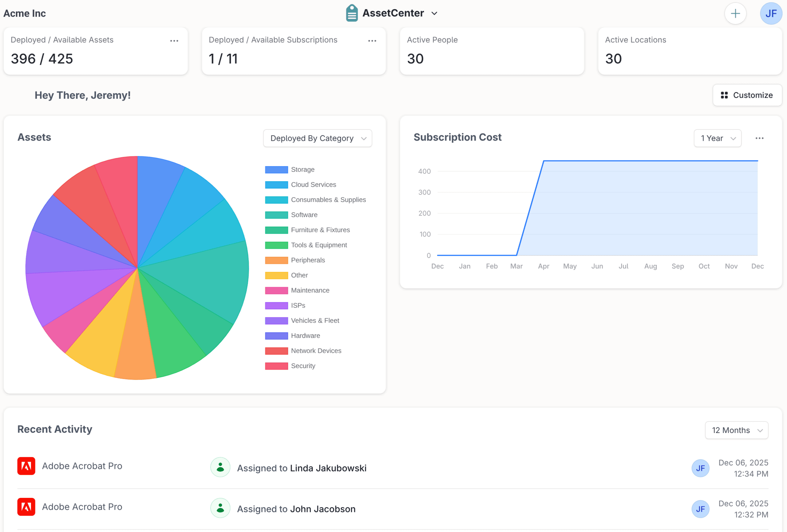787x532 pixels.
Task: Change the Subscription Cost period via 1 Year dropdown
Action: [718, 138]
